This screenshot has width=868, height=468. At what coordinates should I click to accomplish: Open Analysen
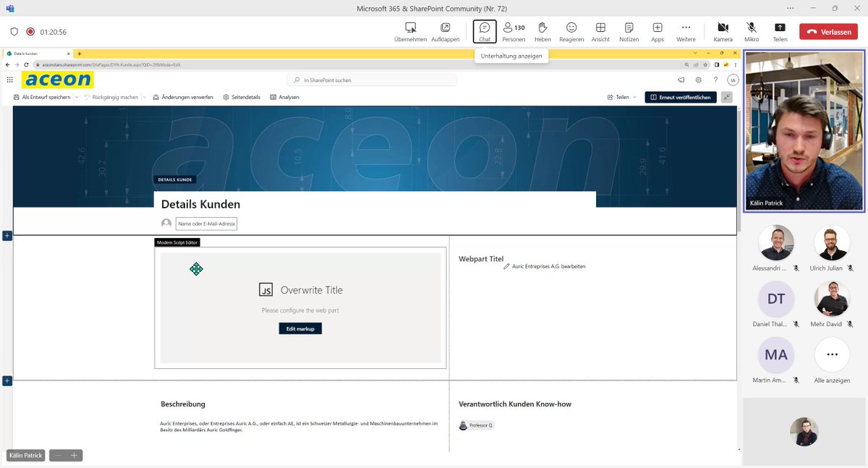pos(284,97)
